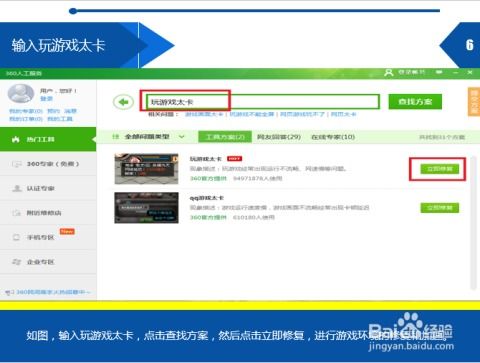Click the user avatar picture

(21, 93)
